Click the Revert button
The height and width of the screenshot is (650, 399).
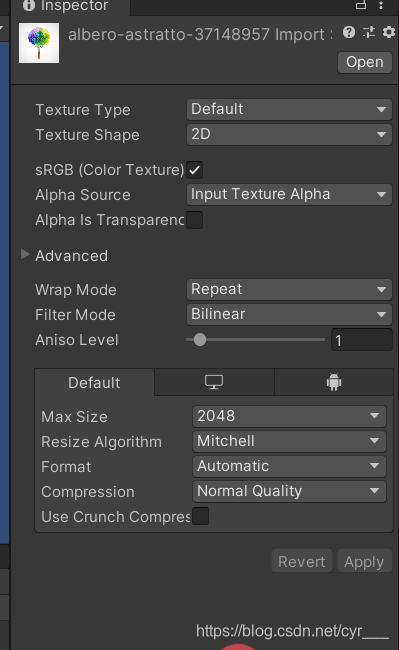click(x=302, y=561)
